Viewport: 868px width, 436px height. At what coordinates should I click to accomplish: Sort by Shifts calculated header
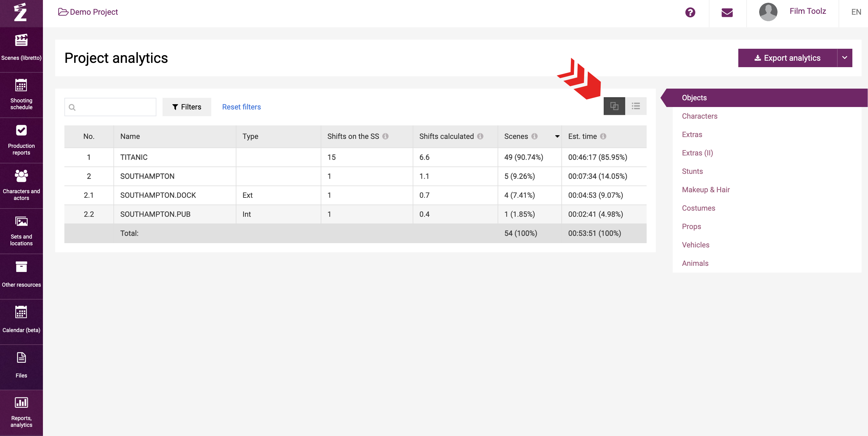(446, 136)
